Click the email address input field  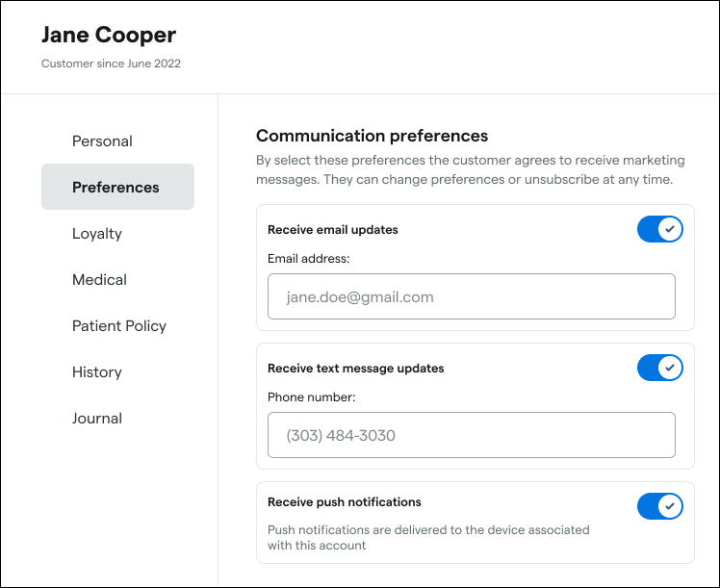click(472, 297)
